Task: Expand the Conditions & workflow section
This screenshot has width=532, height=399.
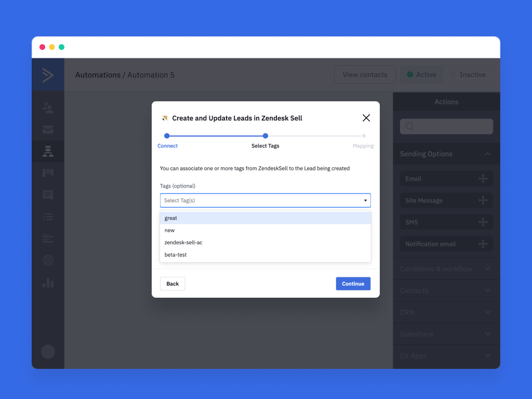Action: 487,269
